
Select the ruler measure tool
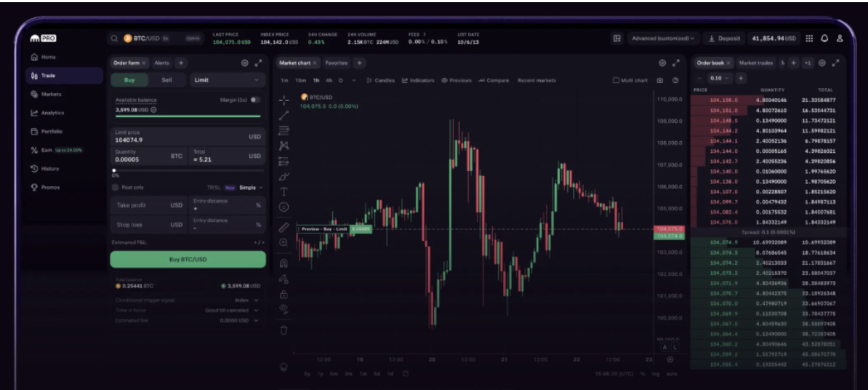tap(284, 227)
